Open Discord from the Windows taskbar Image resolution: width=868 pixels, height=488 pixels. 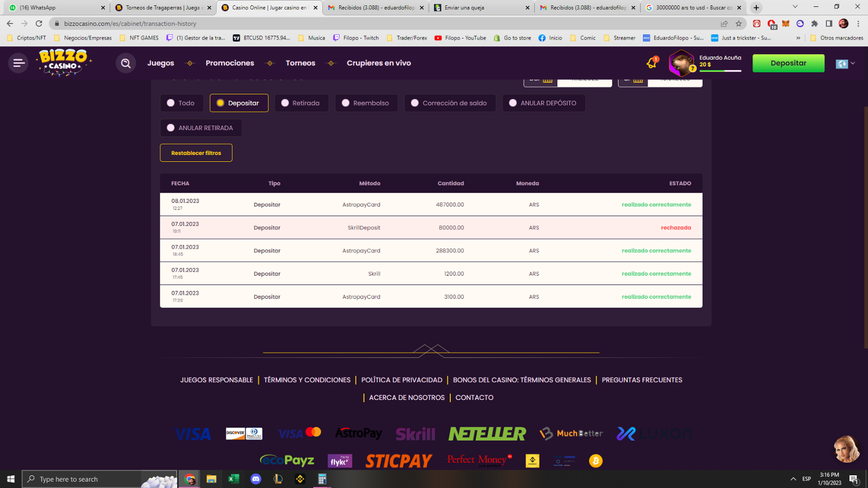coord(256,479)
